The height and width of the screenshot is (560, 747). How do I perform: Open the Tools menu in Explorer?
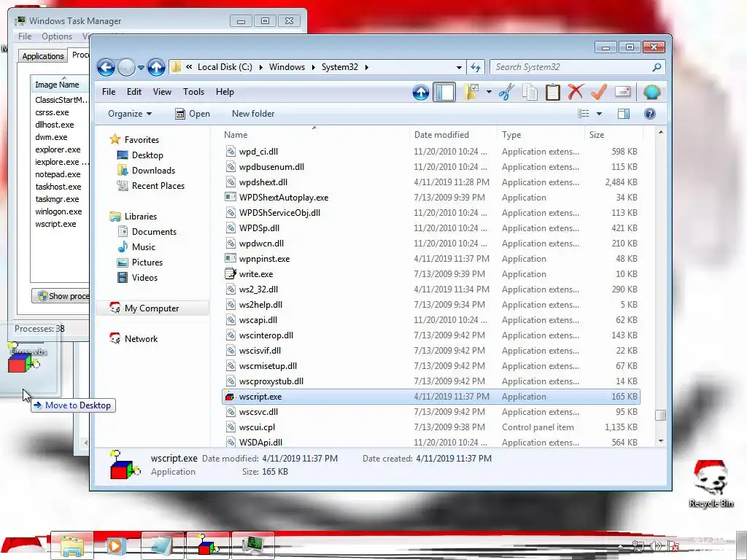[193, 92]
